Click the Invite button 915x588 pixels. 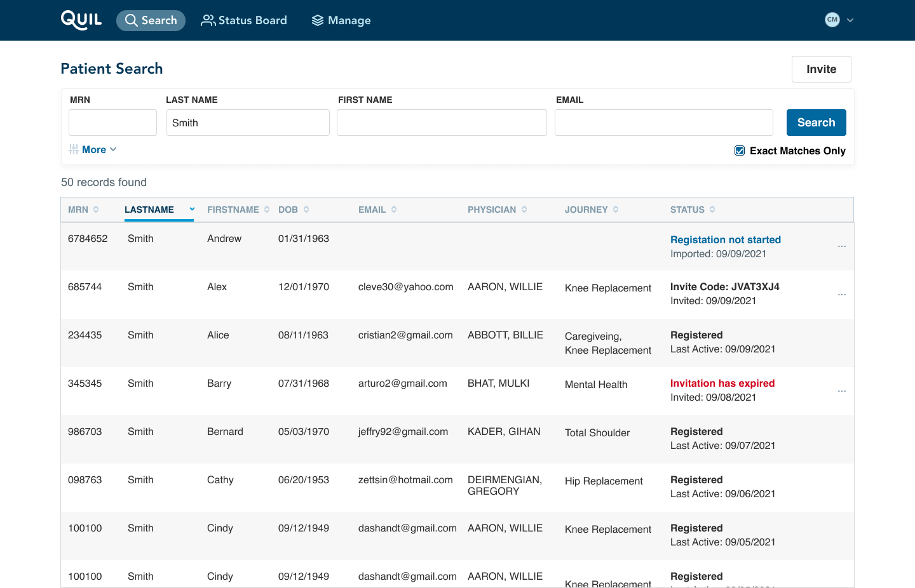pyautogui.click(x=821, y=69)
